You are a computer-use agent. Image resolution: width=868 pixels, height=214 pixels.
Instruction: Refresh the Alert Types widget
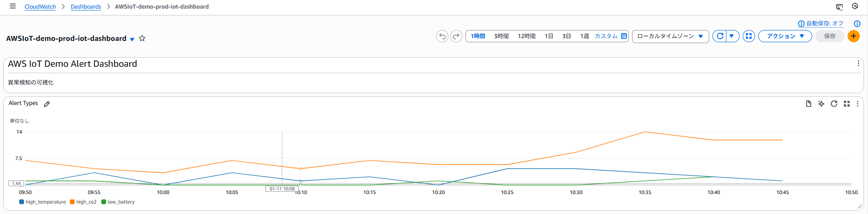pos(834,104)
